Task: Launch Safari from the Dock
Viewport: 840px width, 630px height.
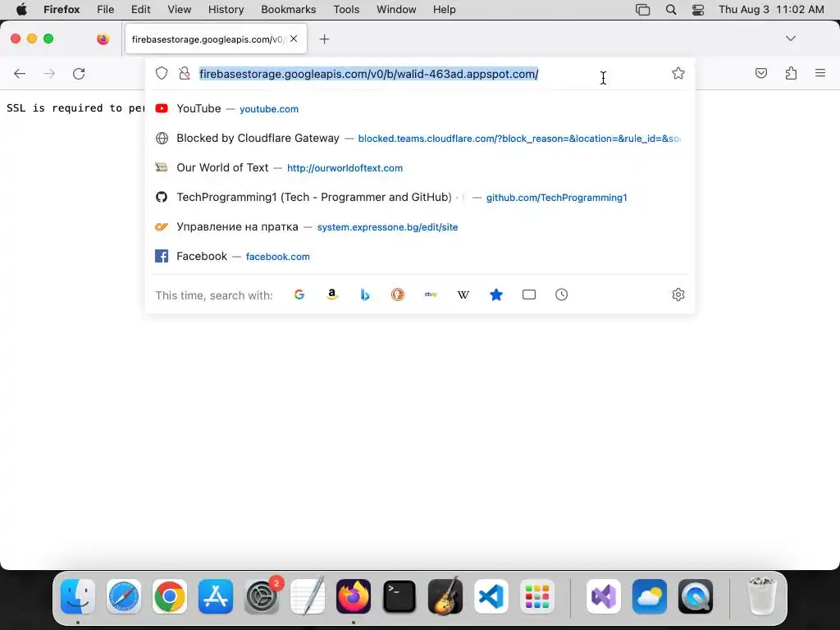Action: pyautogui.click(x=124, y=596)
